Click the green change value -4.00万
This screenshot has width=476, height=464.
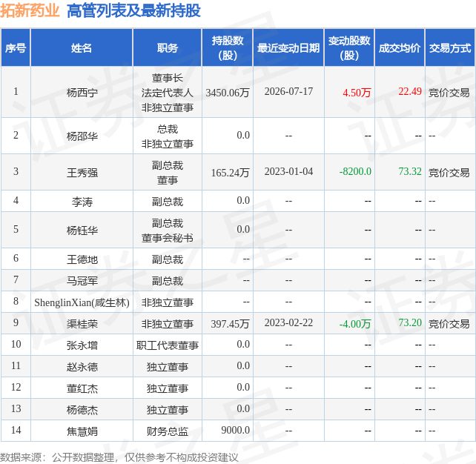[x=355, y=324]
